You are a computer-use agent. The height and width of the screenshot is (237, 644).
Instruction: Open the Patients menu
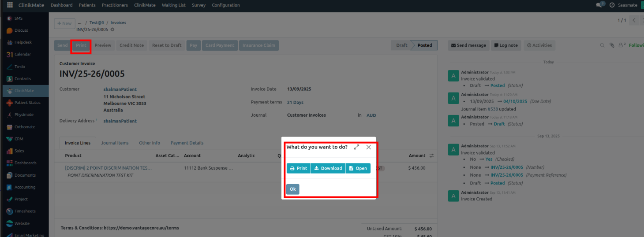[87, 5]
